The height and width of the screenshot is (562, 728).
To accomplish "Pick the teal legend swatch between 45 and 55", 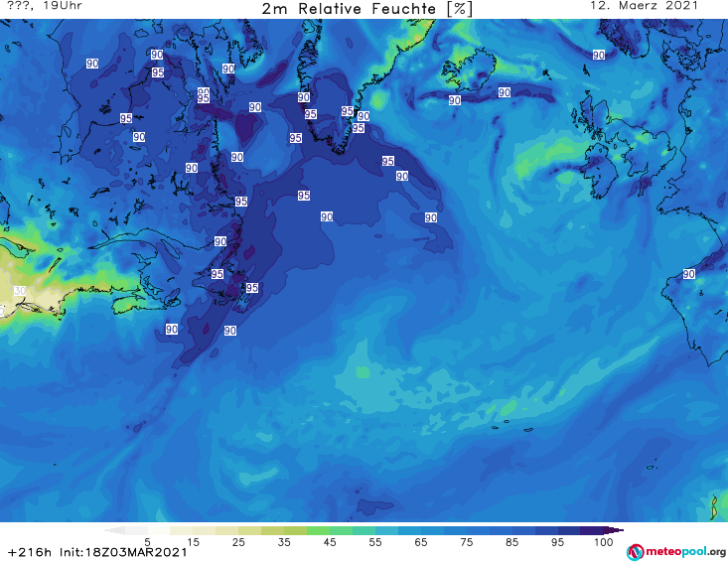I will coord(364,530).
